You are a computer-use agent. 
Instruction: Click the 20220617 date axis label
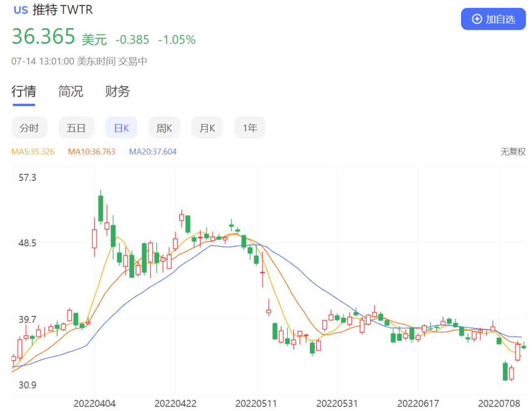point(418,404)
